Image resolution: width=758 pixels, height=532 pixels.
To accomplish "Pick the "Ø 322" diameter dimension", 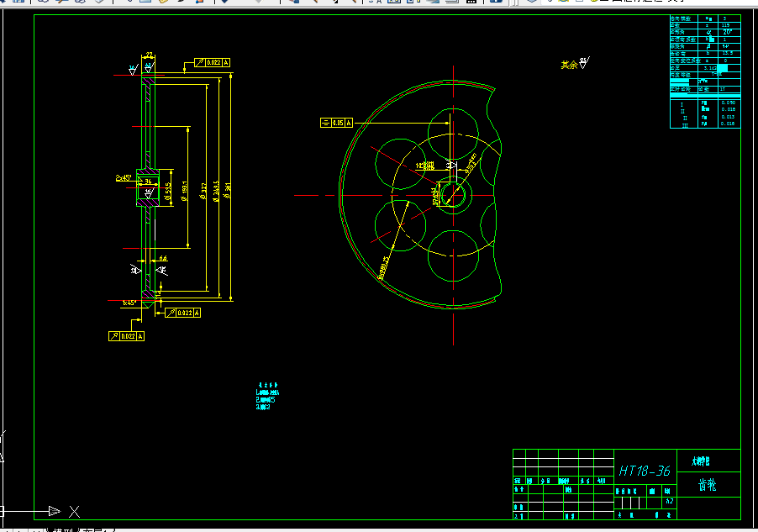I will [203, 191].
